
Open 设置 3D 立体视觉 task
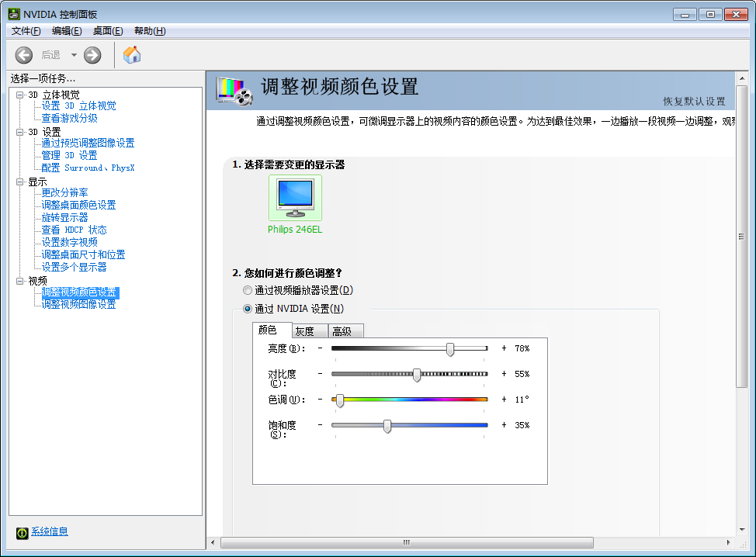pos(78,106)
